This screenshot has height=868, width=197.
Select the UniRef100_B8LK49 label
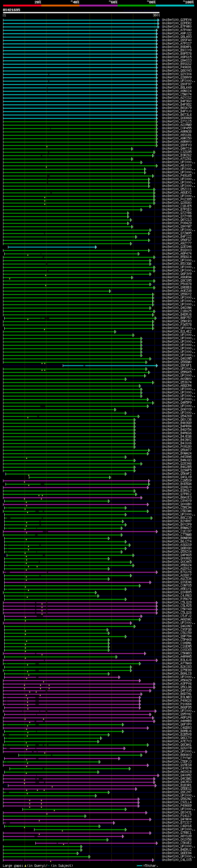[177, 88]
